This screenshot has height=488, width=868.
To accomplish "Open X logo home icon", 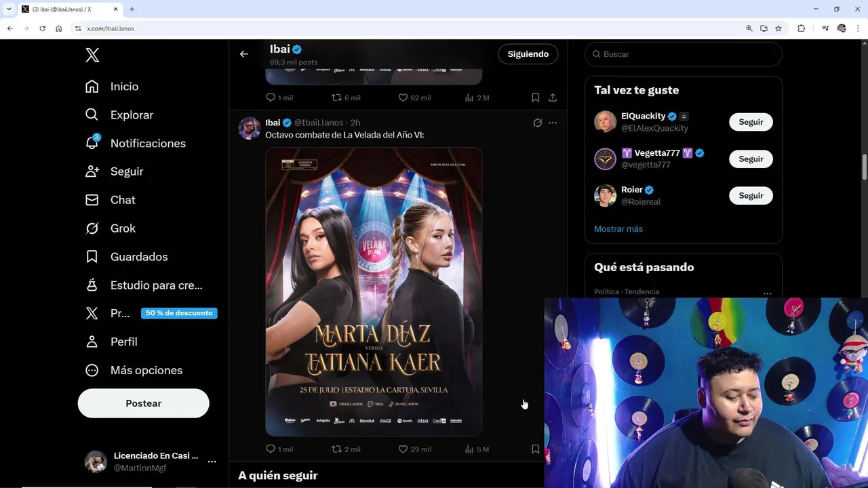I will [92, 56].
